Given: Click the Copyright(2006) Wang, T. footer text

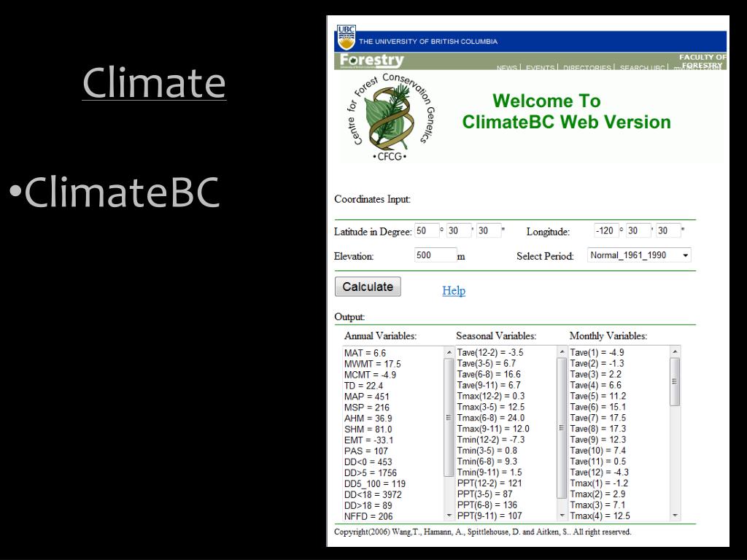Looking at the screenshot, I should click(483, 532).
